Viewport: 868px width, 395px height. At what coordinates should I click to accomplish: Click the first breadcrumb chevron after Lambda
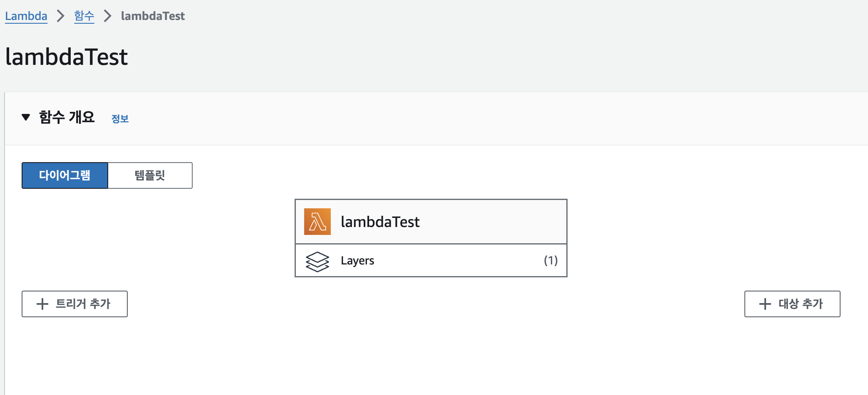point(61,16)
